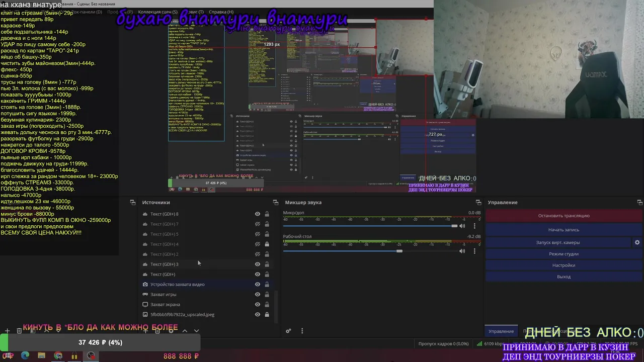This screenshot has height=362, width=644.
Task: Select the Управление tab at bottom
Action: point(501,331)
